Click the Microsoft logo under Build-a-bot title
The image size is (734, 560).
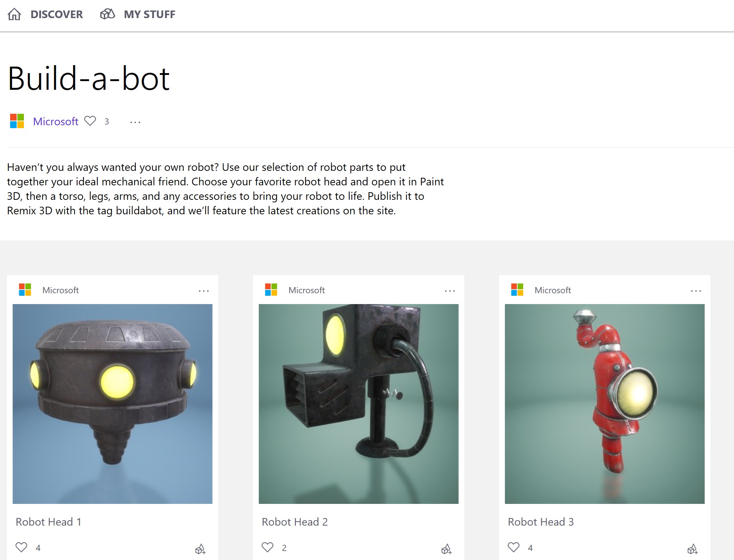coord(17,121)
